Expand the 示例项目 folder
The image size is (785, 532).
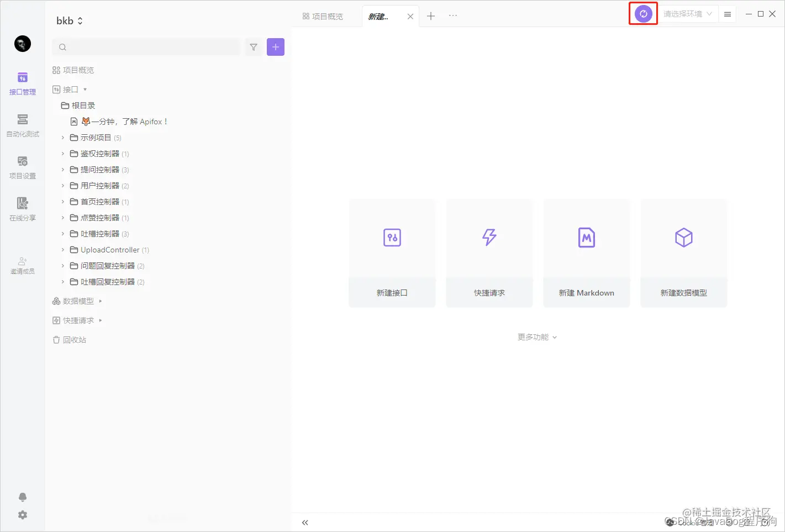63,138
